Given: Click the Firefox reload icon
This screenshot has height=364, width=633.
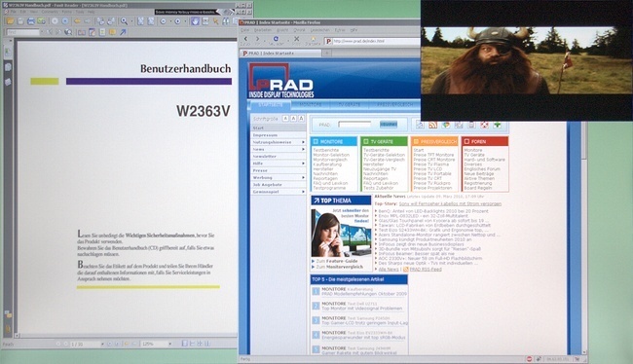Looking at the screenshot, I should coord(276,39).
